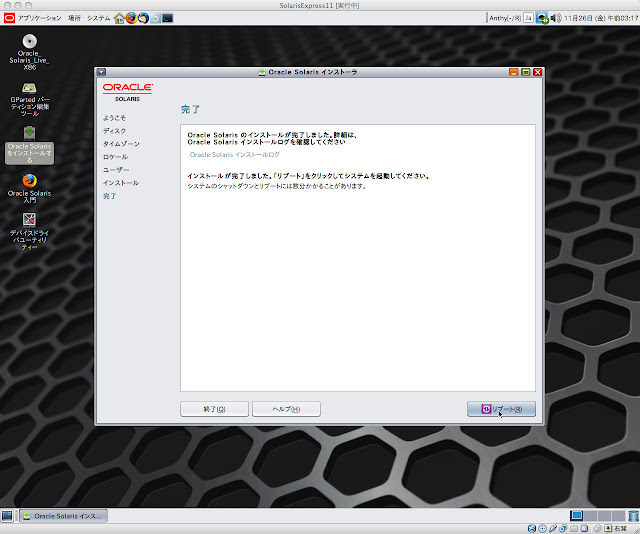Click the ようこそ step in the sidebar
Viewport: 640px width, 534px height.
[114, 118]
